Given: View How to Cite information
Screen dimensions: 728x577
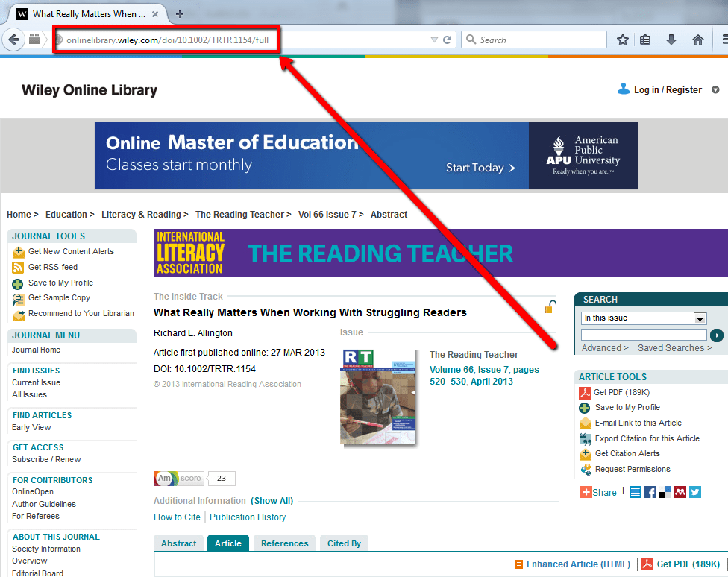Looking at the screenshot, I should (177, 517).
